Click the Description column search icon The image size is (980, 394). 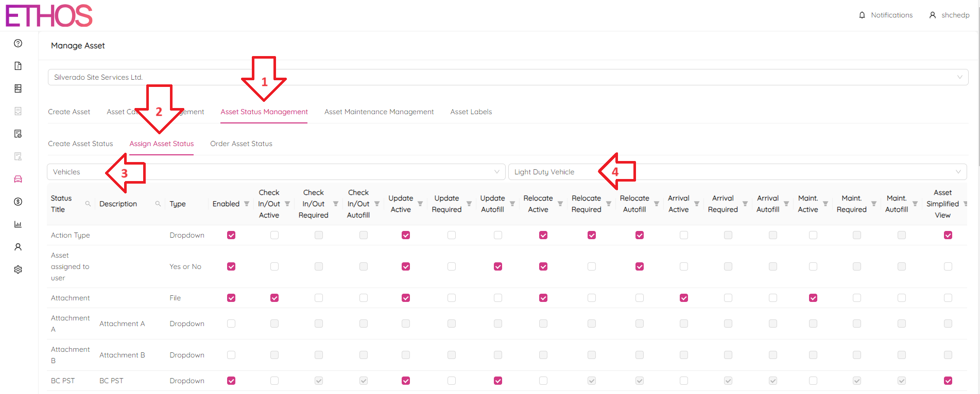click(x=158, y=204)
